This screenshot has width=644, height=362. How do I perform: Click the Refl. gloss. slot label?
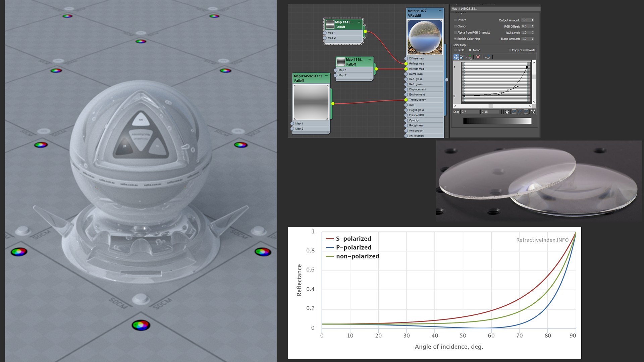[416, 79]
